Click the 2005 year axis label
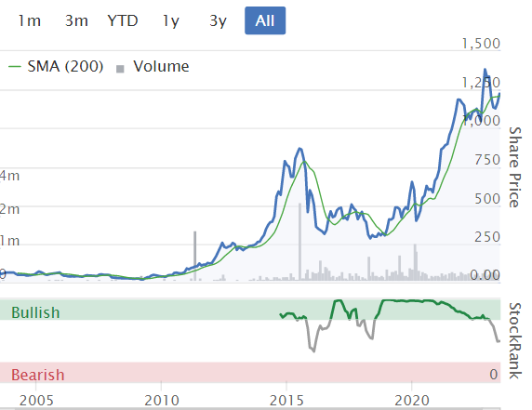The height and width of the screenshot is (410, 532). tap(36, 401)
